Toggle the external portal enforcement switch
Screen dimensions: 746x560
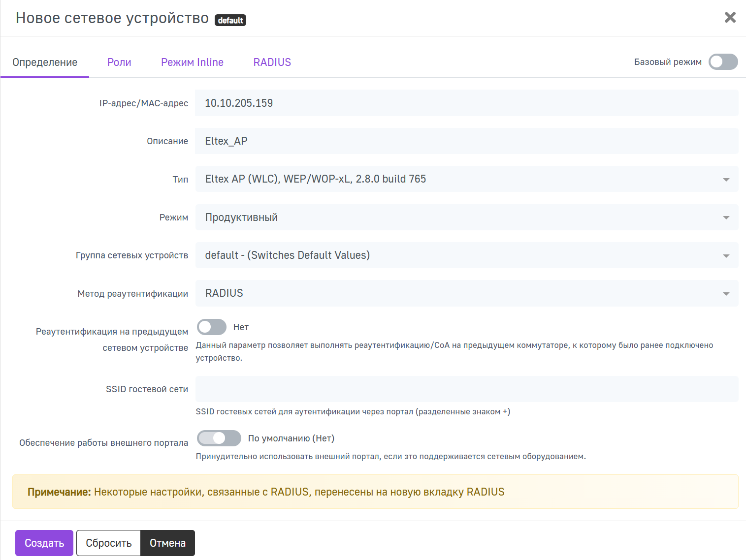click(x=219, y=438)
